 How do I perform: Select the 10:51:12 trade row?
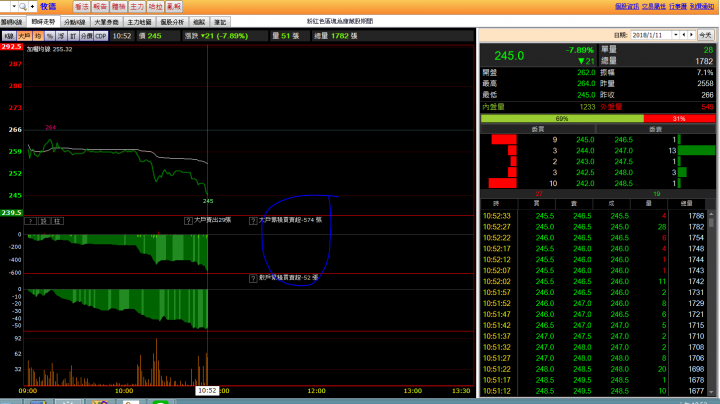click(594, 391)
